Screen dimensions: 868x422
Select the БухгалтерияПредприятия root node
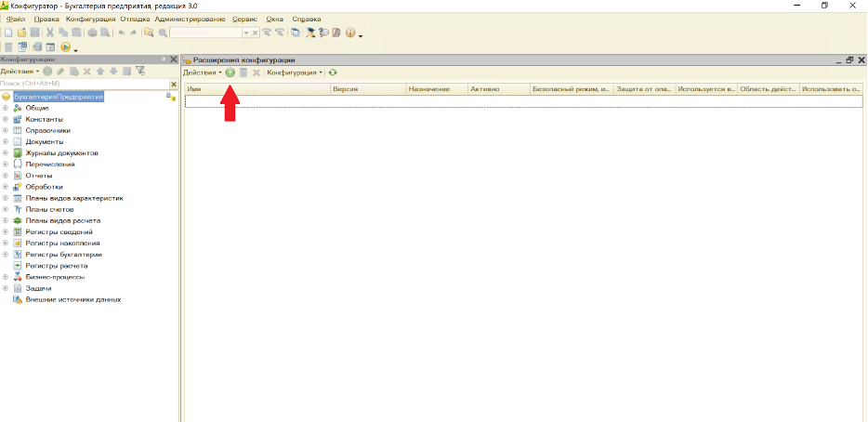[x=59, y=97]
